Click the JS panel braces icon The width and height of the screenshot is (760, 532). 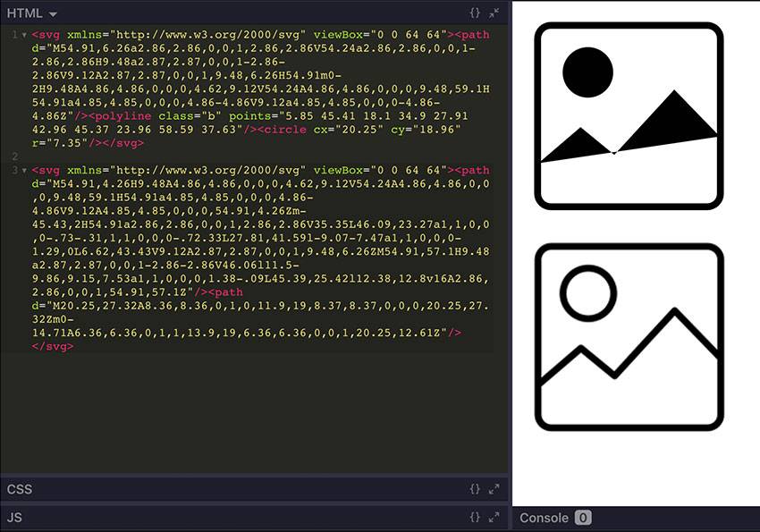point(475,517)
